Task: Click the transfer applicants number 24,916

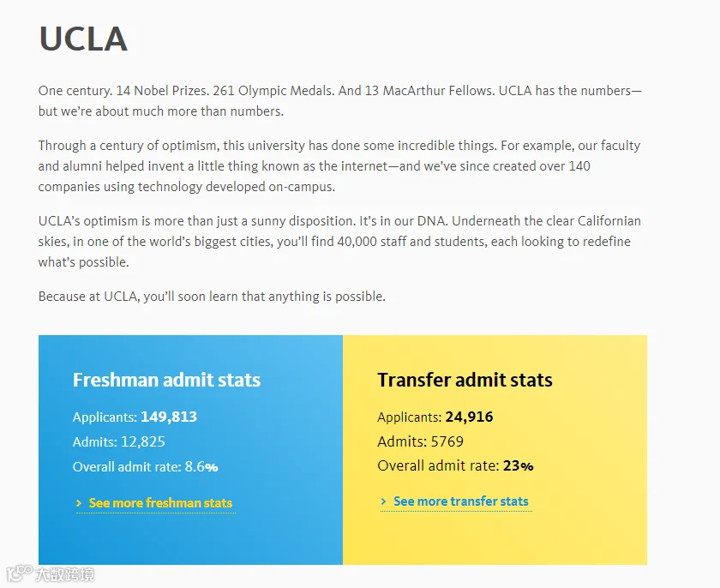Action: pyautogui.click(x=469, y=417)
